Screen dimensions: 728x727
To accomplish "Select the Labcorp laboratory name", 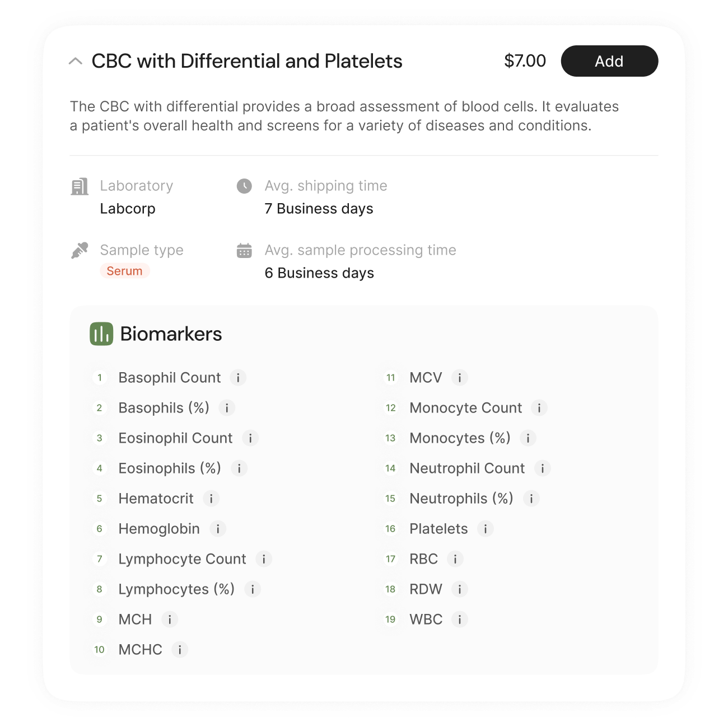I will point(128,209).
